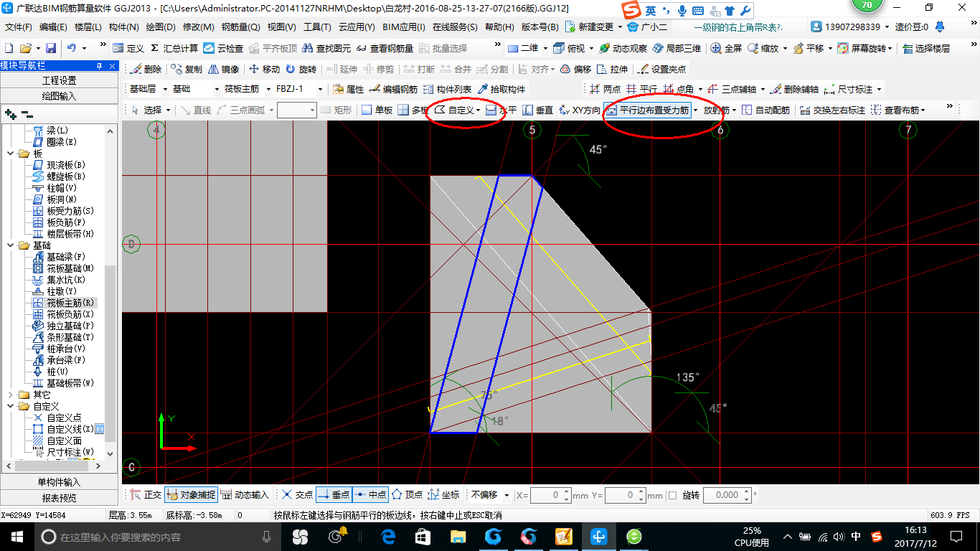The height and width of the screenshot is (551, 980).
Task: Open the BIM应用(I) menu
Action: pyautogui.click(x=404, y=27)
